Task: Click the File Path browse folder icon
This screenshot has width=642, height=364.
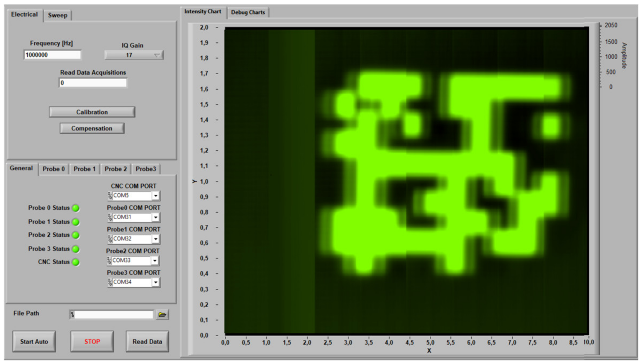Action: pyautogui.click(x=162, y=314)
